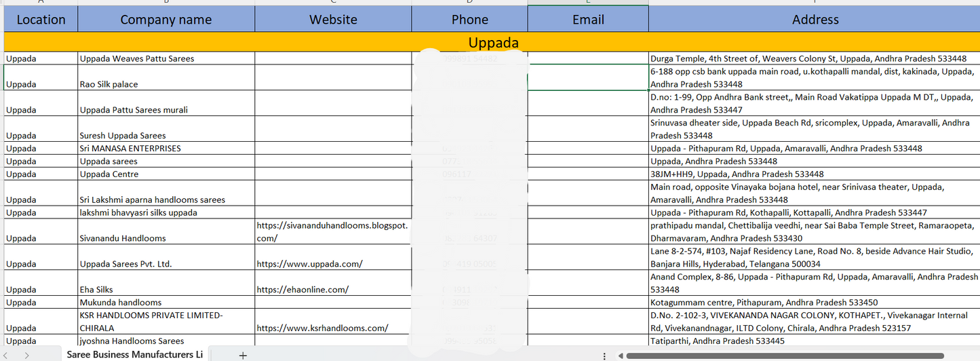The width and height of the screenshot is (980, 361).
Task: Select the Uppada Centre cell
Action: [166, 174]
